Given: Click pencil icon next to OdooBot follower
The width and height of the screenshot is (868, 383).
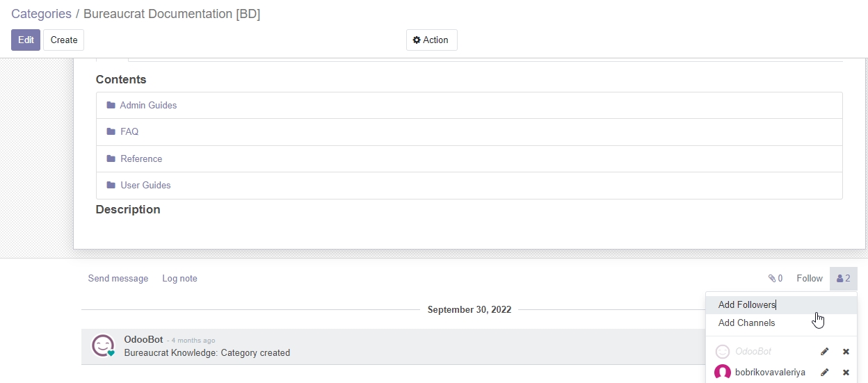Looking at the screenshot, I should coord(825,352).
